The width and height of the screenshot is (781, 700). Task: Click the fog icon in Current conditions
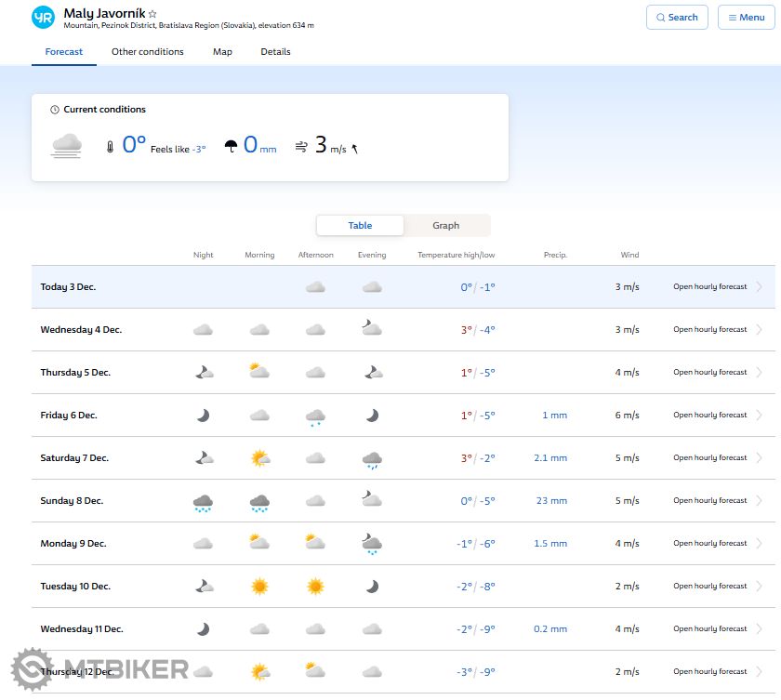pyautogui.click(x=67, y=145)
